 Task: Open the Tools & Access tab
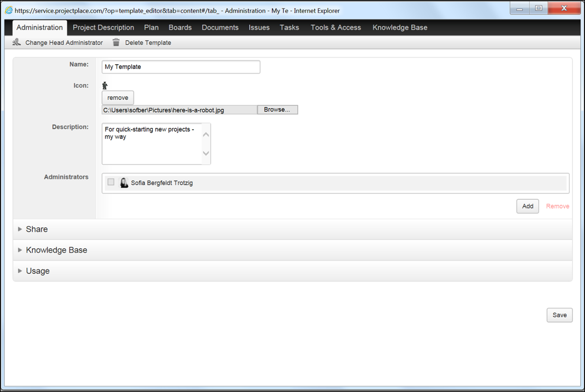point(335,27)
